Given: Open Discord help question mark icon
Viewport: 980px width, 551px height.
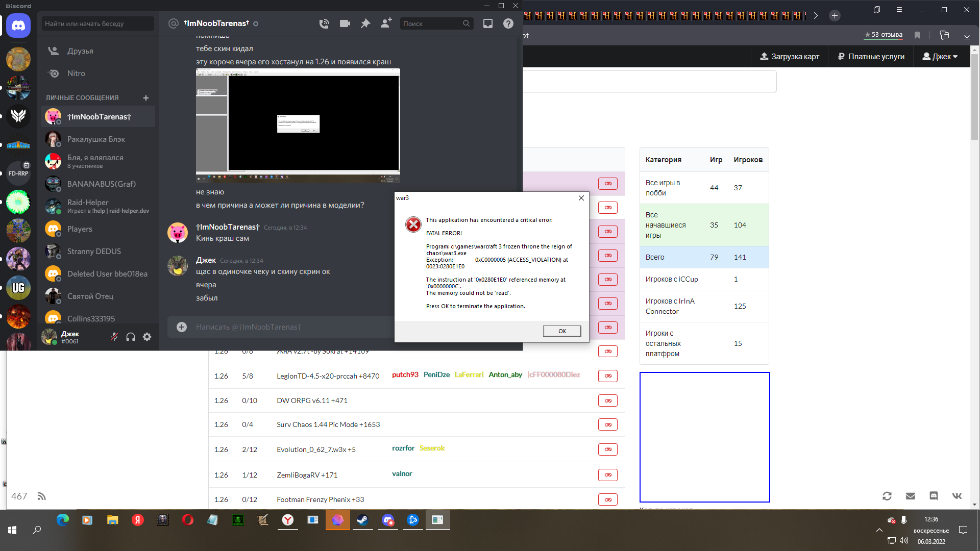Looking at the screenshot, I should click(x=508, y=23).
